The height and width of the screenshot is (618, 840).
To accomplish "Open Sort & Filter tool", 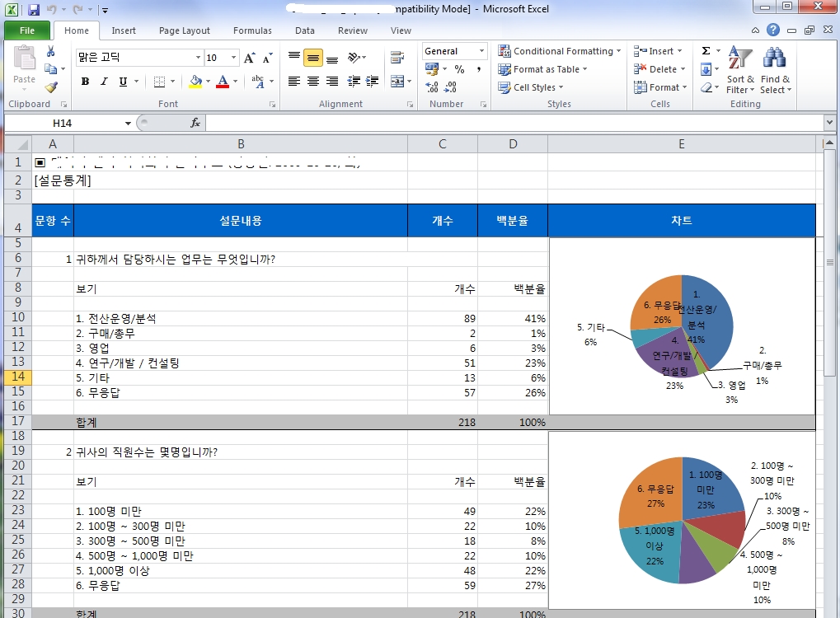I will [740, 69].
